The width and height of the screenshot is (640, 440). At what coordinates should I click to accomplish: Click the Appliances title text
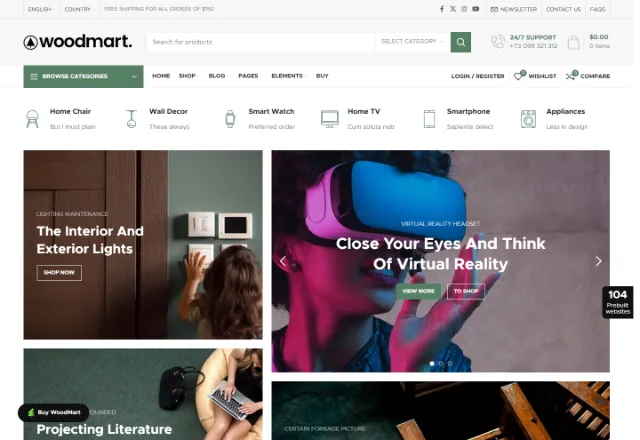click(x=565, y=111)
